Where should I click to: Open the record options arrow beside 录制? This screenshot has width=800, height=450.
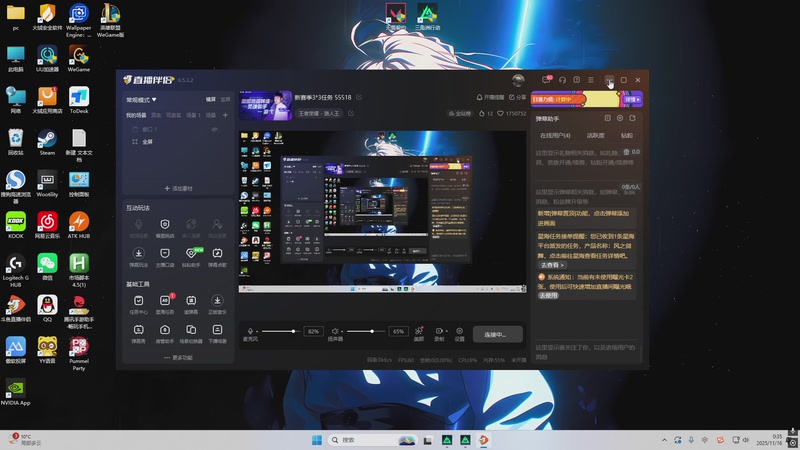446,331
